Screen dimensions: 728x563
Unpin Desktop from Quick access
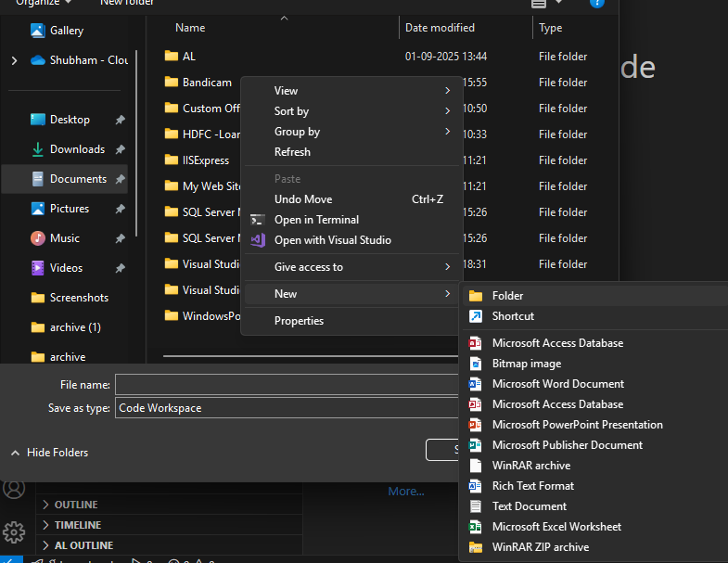point(121,120)
